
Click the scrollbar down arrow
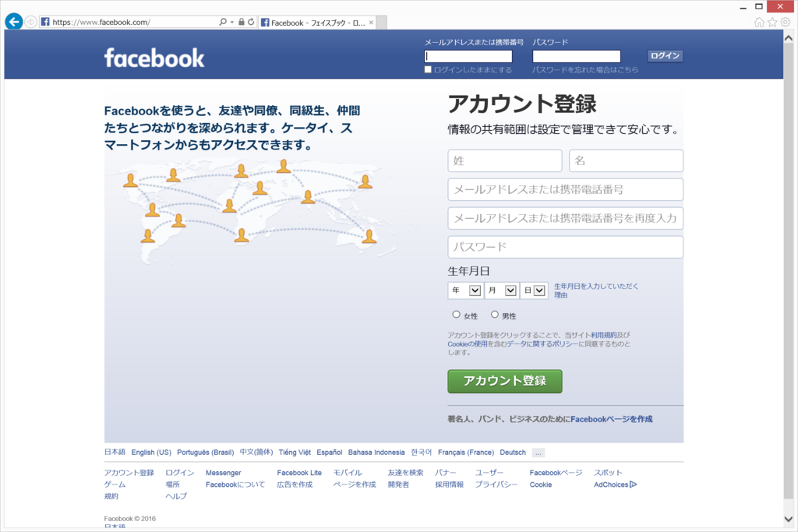[x=789, y=519]
